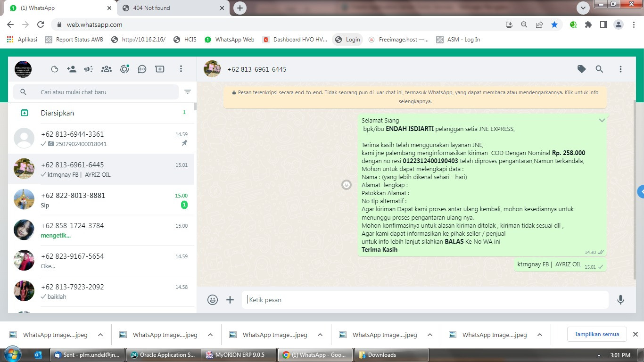Viewport: 644px width, 362px height.
Task: Open the Chrome extensions puzzle icon
Action: click(588, 25)
